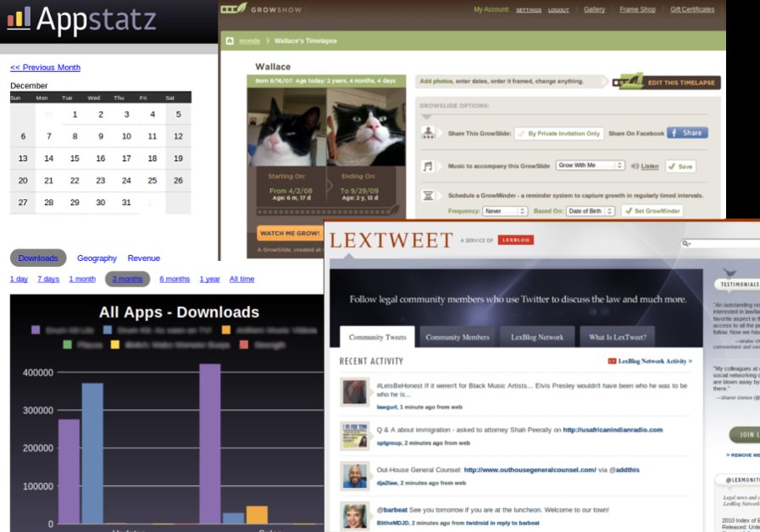This screenshot has width=760, height=532.
Task: Click the Gift Certificates link
Action: 692,9
